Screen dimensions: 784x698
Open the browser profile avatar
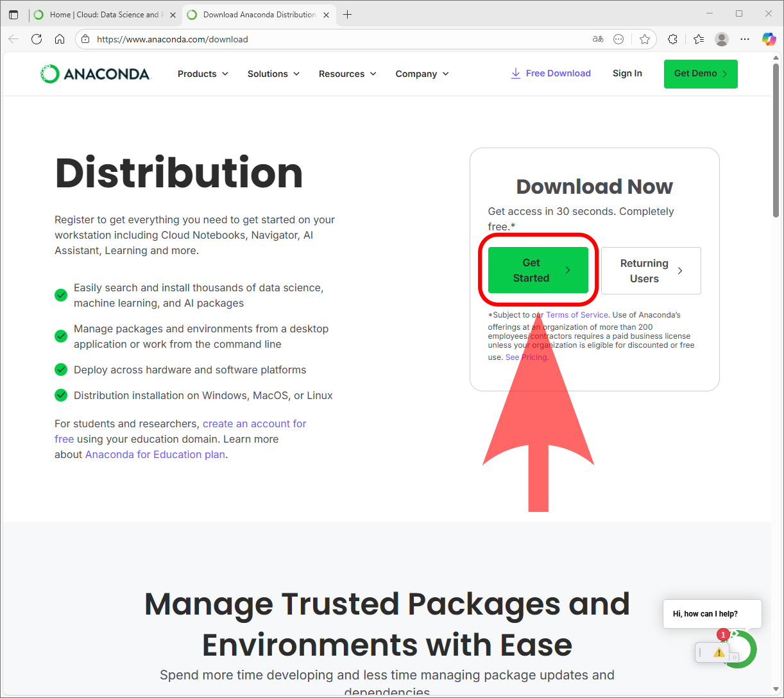722,39
